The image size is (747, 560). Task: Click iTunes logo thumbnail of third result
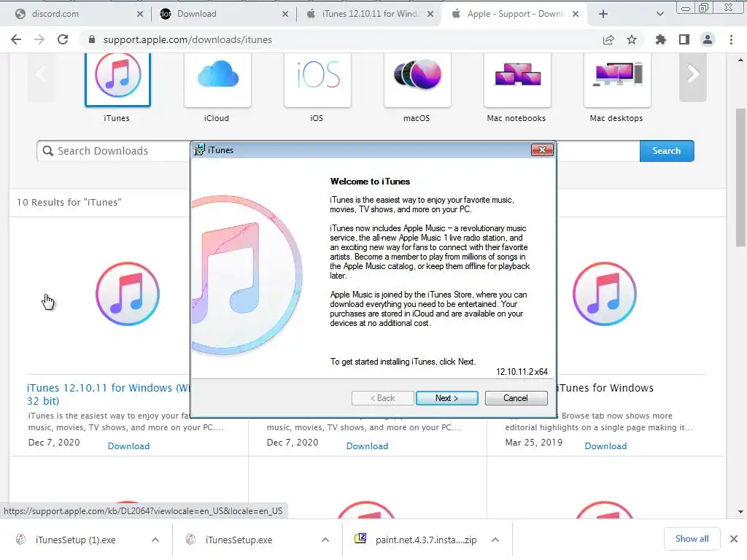click(x=605, y=294)
